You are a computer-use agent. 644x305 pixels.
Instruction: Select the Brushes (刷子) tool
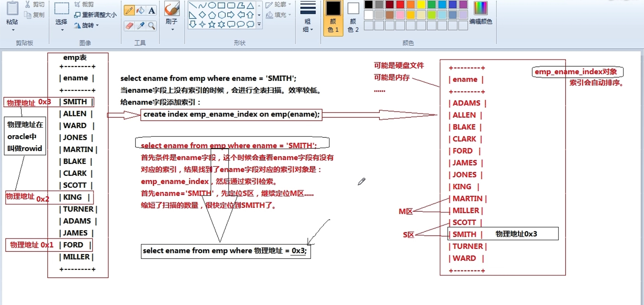point(172,10)
